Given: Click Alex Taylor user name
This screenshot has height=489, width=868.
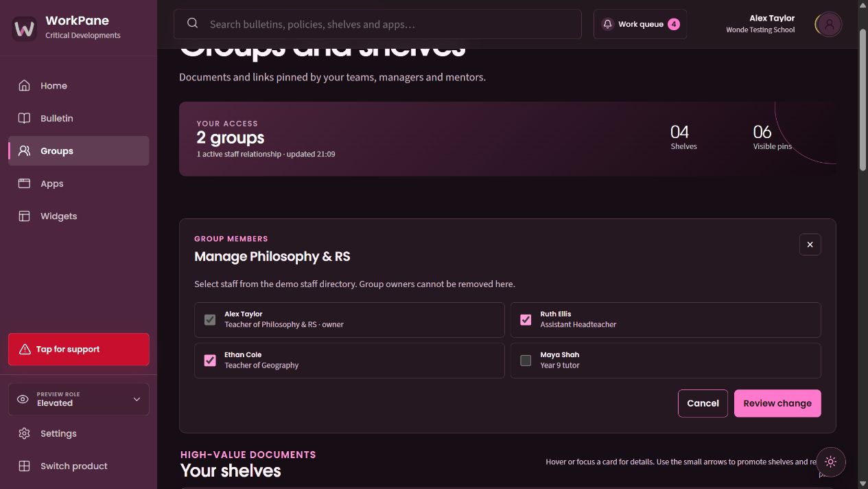Looking at the screenshot, I should pyautogui.click(x=772, y=19).
